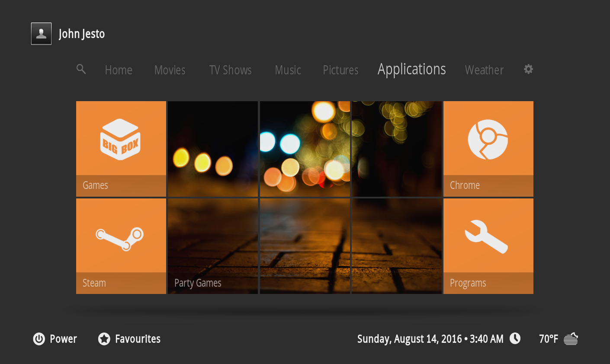This screenshot has height=364, width=610.
Task: Click the Programs tile label
Action: point(468,284)
